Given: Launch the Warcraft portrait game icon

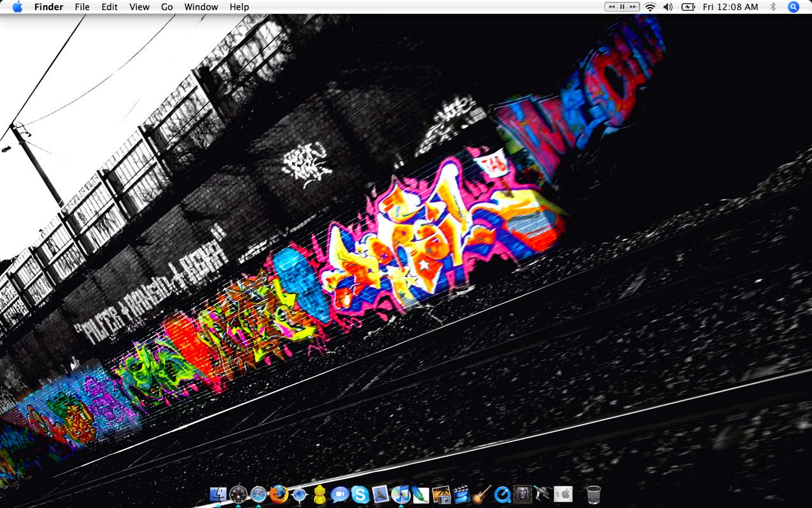Looking at the screenshot, I should (x=523, y=494).
